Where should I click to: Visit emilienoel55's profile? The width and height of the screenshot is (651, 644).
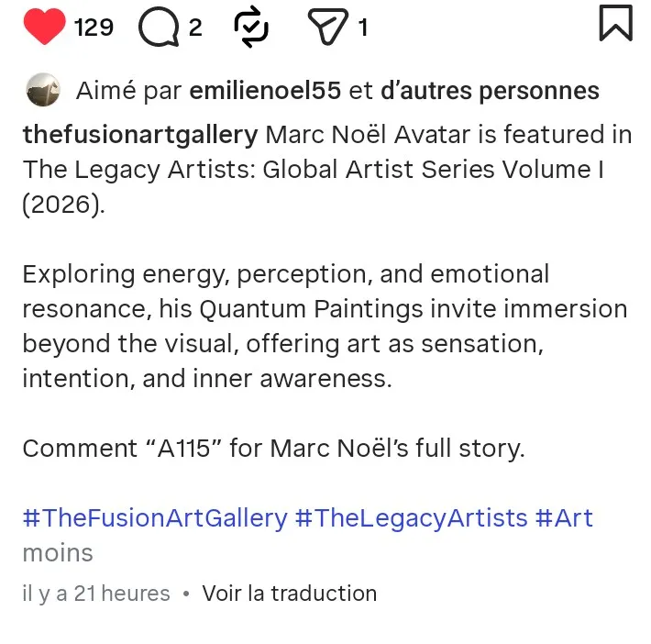tap(264, 91)
